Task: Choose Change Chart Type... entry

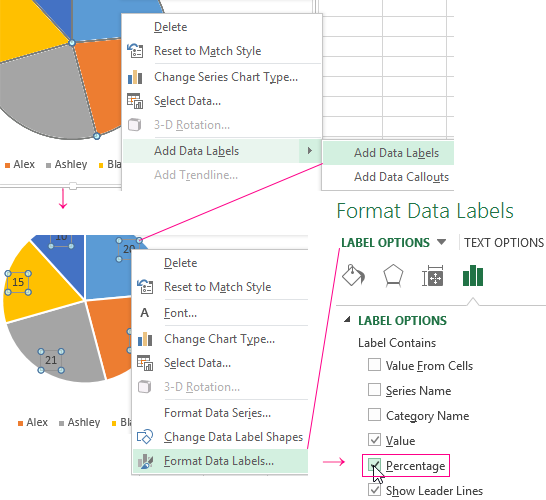Action: pos(219,339)
